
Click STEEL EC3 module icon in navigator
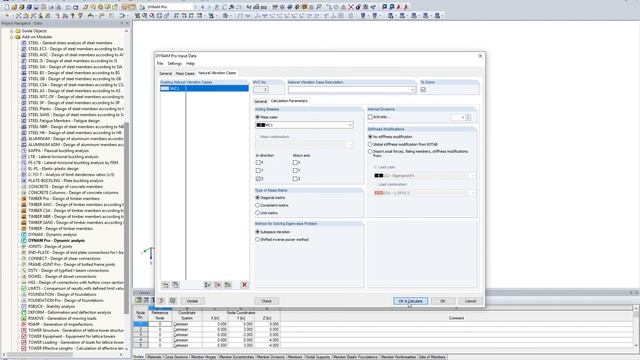(x=24, y=49)
